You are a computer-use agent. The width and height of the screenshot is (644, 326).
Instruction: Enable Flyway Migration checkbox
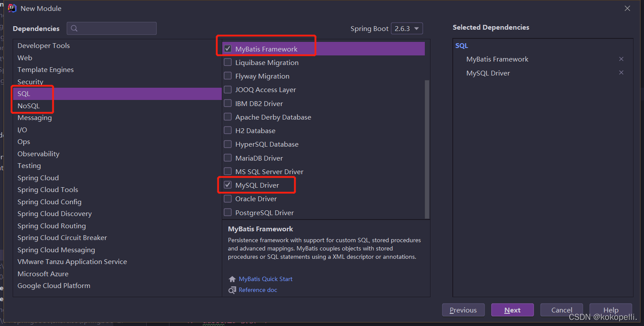coord(227,76)
